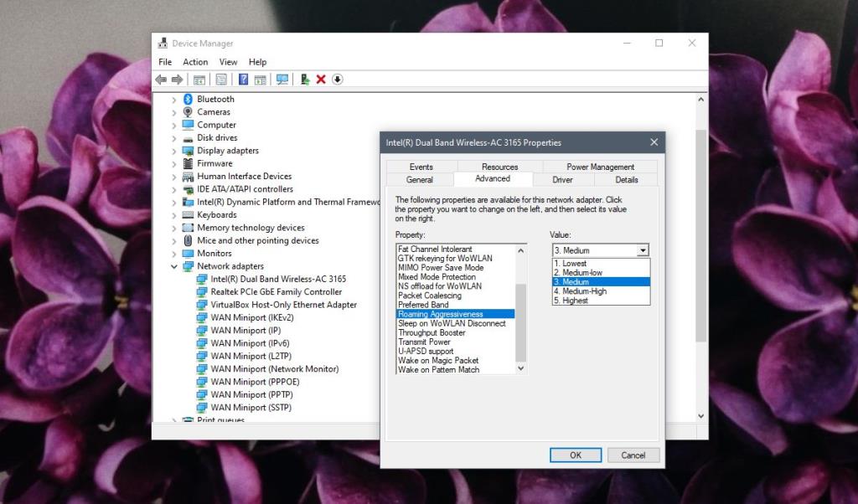
Task: Click the Update driver toolbar icon
Action: pos(305,79)
